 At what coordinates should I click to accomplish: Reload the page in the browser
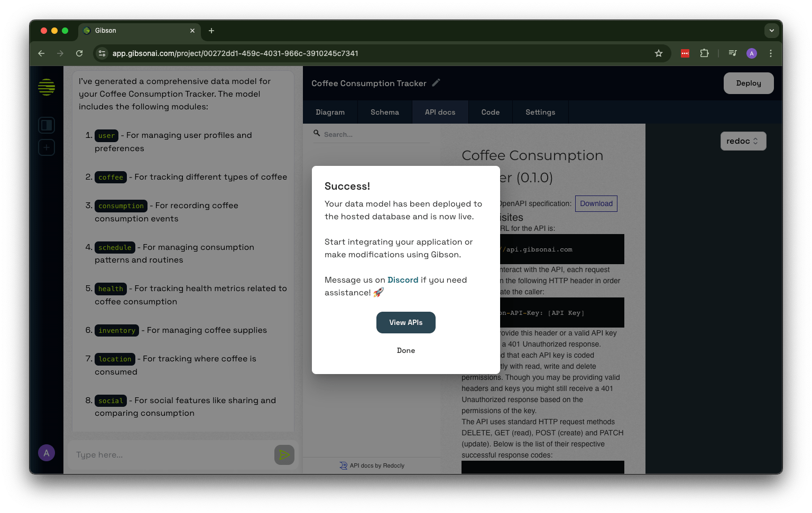tap(79, 53)
